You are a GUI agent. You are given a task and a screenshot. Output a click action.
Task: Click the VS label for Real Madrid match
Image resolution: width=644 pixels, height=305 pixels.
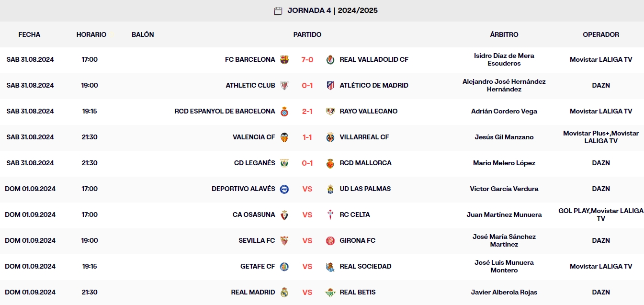click(308, 292)
